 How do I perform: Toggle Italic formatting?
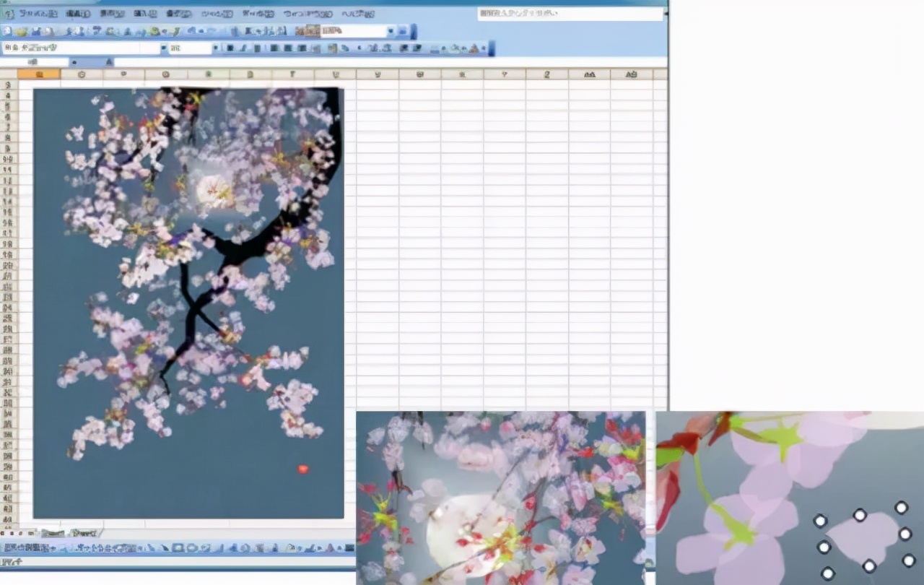tap(243, 48)
